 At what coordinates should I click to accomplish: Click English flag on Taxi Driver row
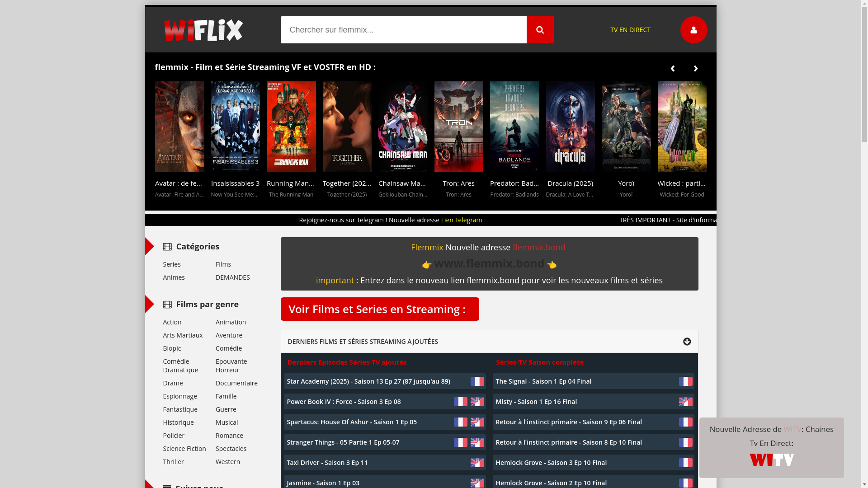(477, 463)
